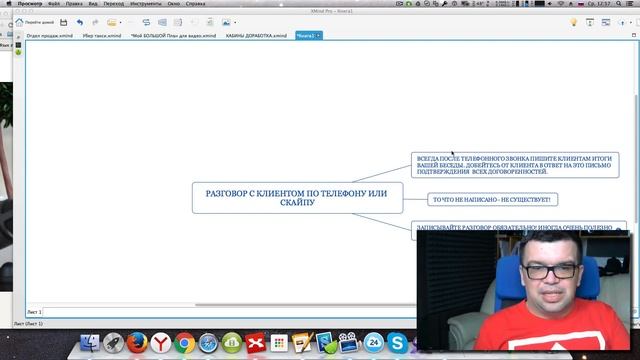Click the light bulb brainstorming icon
640x360 pixels.
(573, 22)
